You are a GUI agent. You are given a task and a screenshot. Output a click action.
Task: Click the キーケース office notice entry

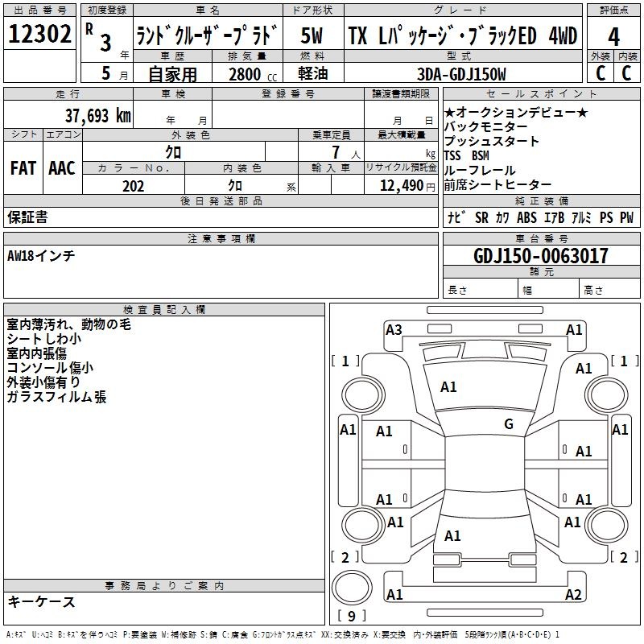[41, 601]
